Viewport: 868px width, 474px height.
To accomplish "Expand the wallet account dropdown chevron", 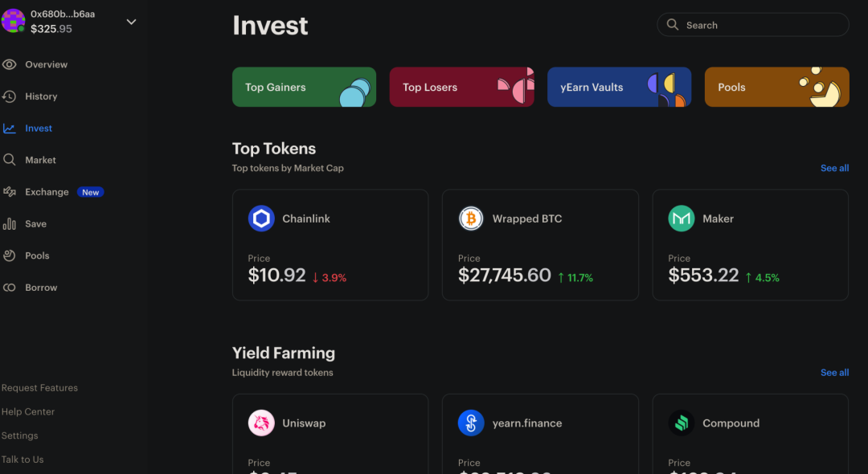I will [x=132, y=22].
